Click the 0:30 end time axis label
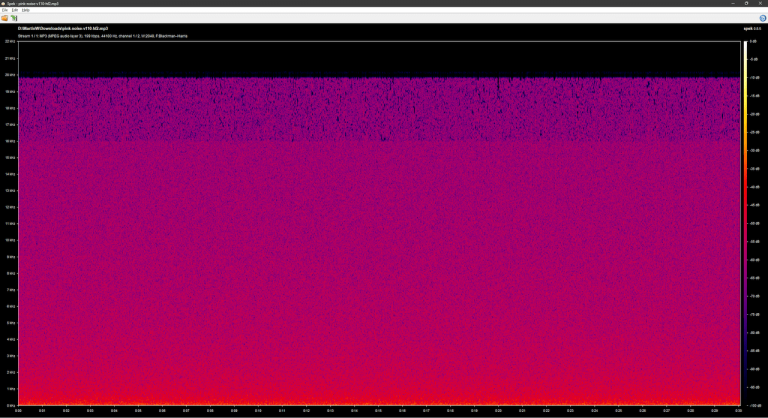This screenshot has width=768, height=418. coord(738,410)
